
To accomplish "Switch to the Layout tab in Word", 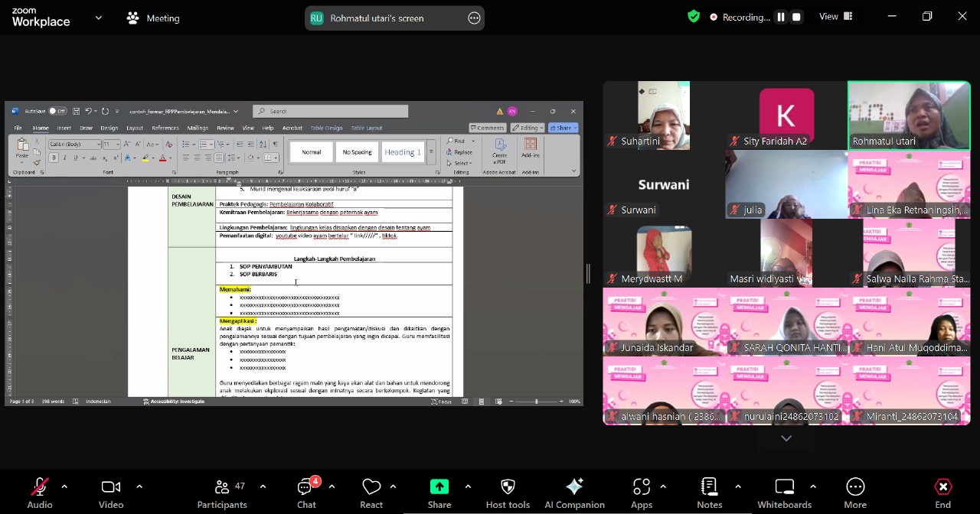I will pyautogui.click(x=135, y=128).
